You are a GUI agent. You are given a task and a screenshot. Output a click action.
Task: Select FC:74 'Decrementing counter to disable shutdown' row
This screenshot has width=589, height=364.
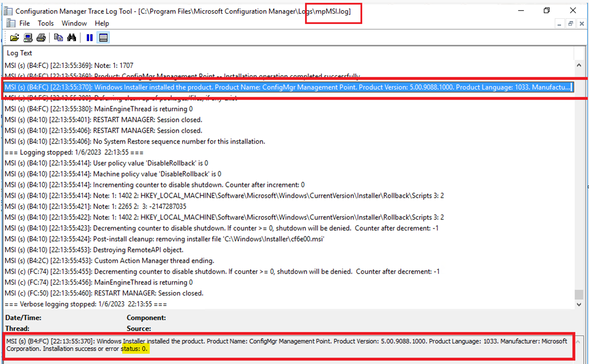coord(289,271)
